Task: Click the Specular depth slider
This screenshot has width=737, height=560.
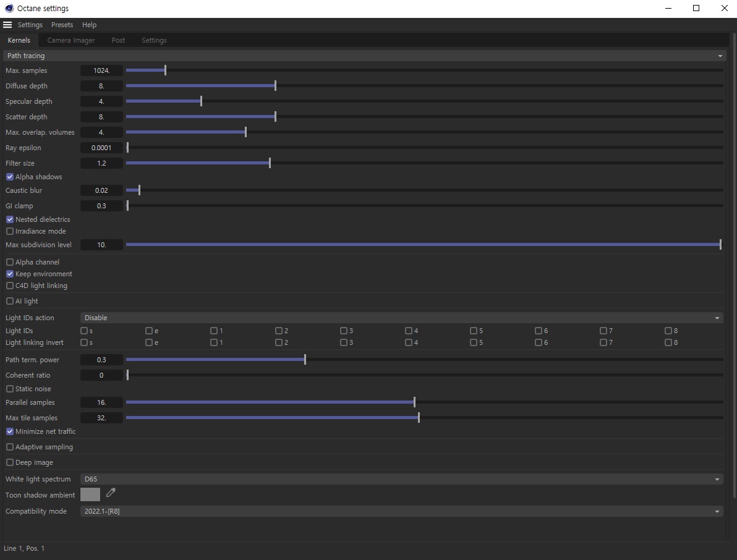Action: [424, 101]
